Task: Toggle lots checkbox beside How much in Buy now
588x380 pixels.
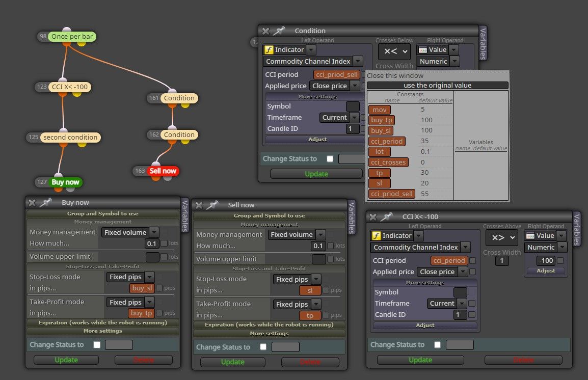Action: (x=164, y=243)
